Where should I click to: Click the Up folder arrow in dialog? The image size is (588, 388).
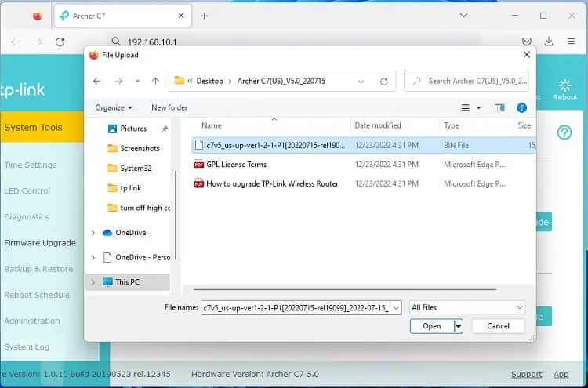point(155,81)
